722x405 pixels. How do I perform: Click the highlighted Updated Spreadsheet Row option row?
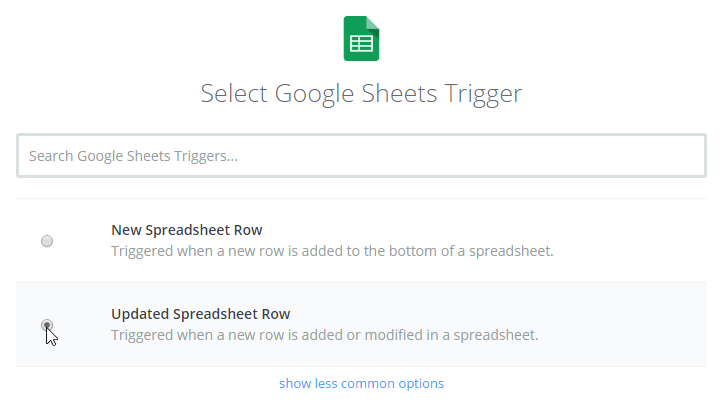click(x=361, y=324)
